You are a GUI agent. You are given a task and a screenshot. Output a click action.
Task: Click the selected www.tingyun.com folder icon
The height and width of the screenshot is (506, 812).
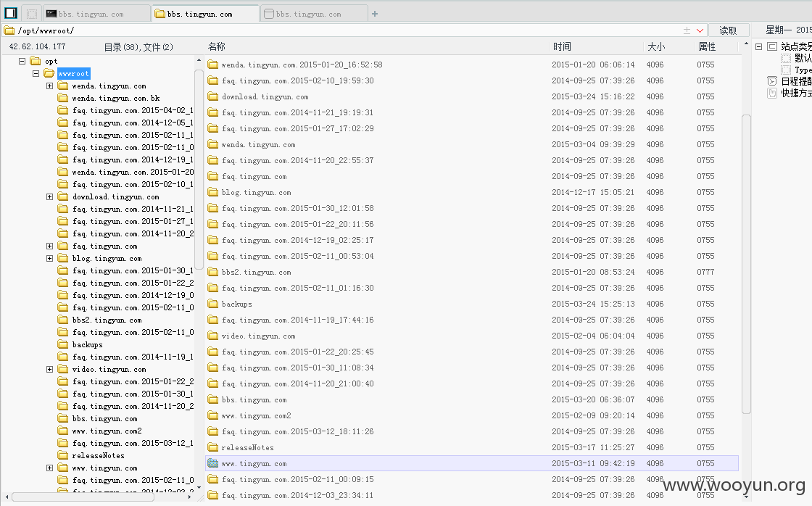(x=213, y=463)
